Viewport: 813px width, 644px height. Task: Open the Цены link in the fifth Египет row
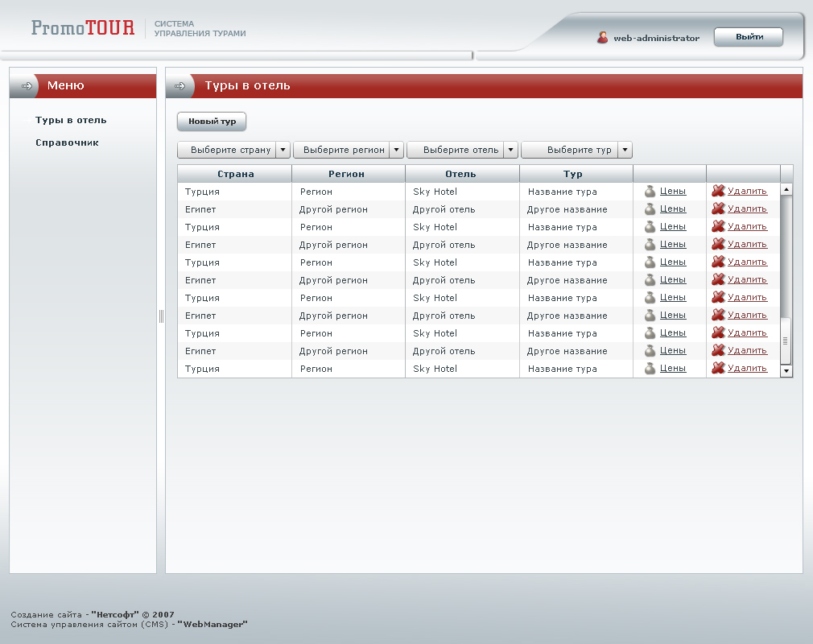point(673,350)
